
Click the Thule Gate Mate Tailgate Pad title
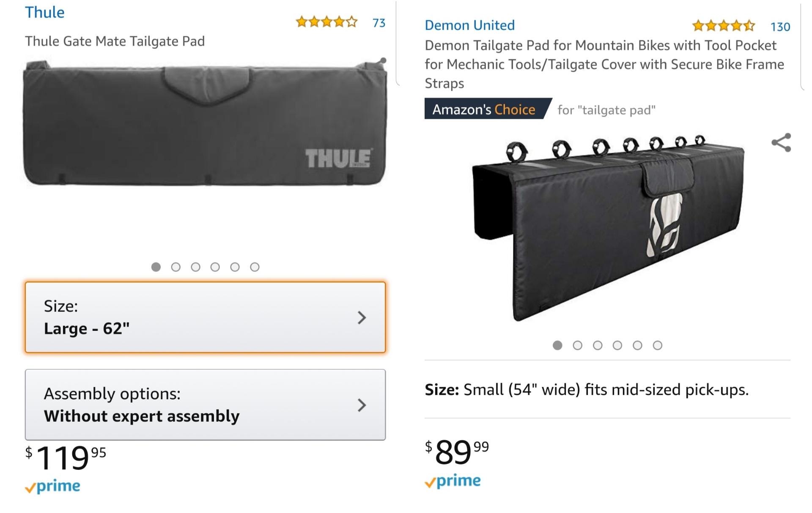[115, 42]
